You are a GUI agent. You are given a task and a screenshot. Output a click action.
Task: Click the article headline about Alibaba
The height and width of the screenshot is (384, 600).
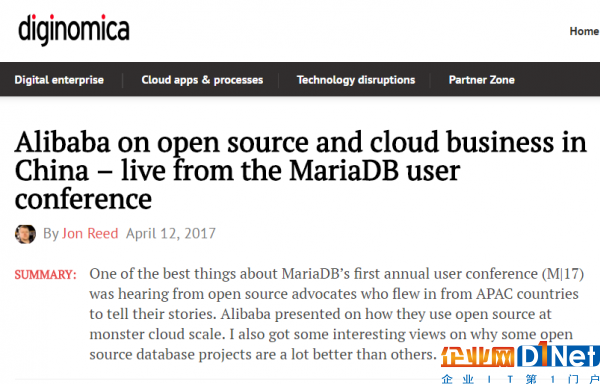pos(300,170)
